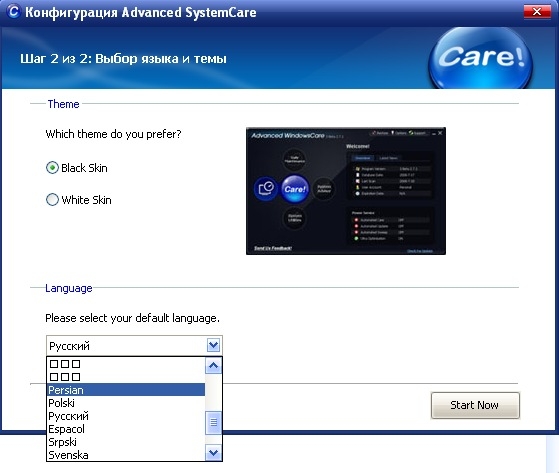Collapse the language combo box arrow
The width and height of the screenshot is (559, 473).
(213, 345)
